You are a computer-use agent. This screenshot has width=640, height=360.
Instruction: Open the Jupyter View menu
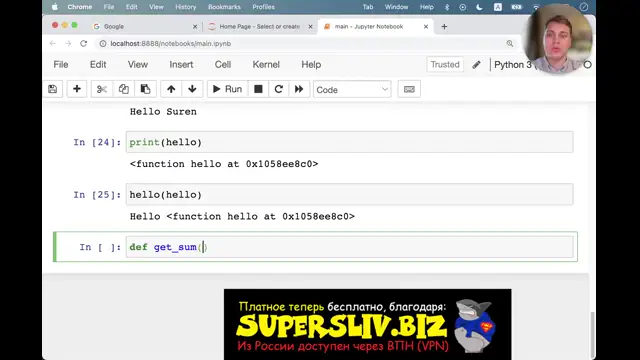click(x=138, y=64)
